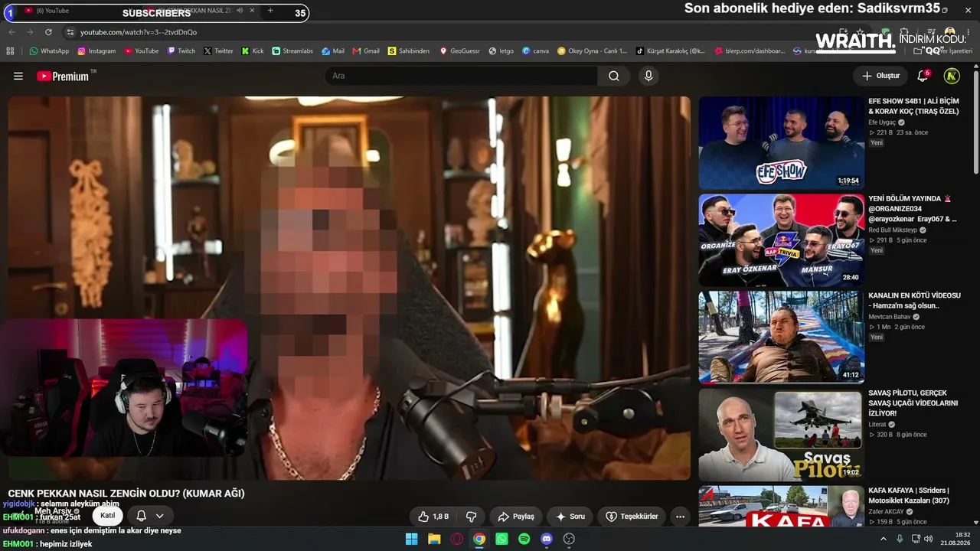Open Gmail bookmark
This screenshot has height=551, width=980.
pyautogui.click(x=366, y=51)
